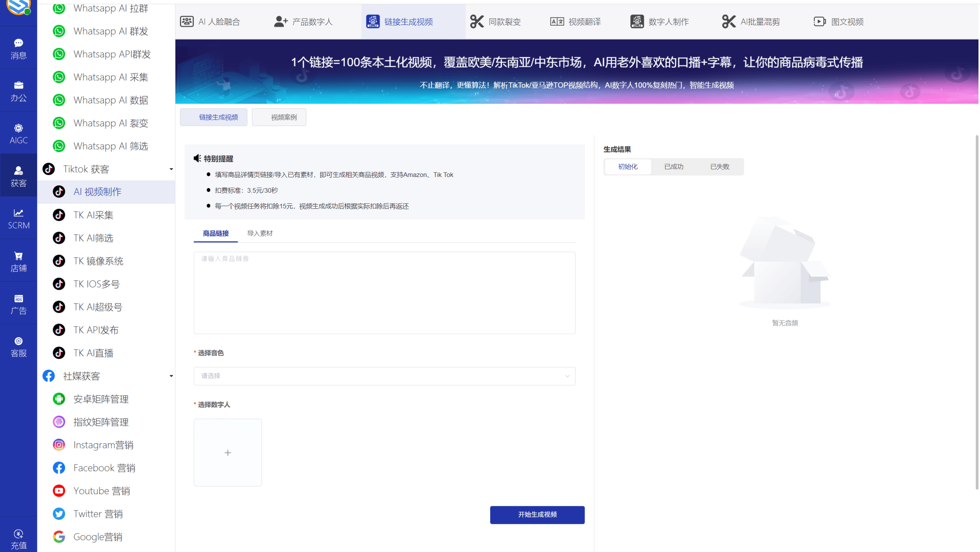Open the 选择音色 dropdown
Image resolution: width=980 pixels, height=552 pixels.
coord(384,376)
